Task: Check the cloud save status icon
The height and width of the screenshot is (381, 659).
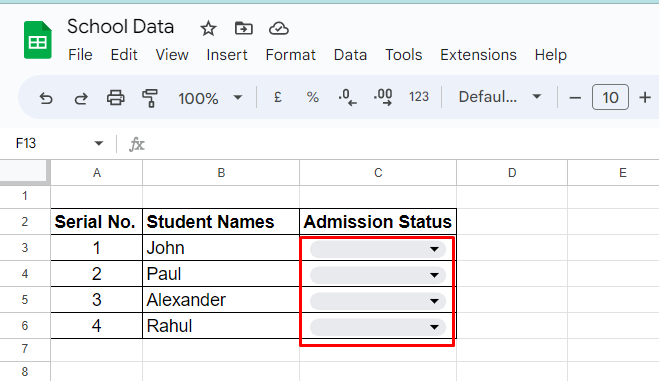Action: [279, 29]
